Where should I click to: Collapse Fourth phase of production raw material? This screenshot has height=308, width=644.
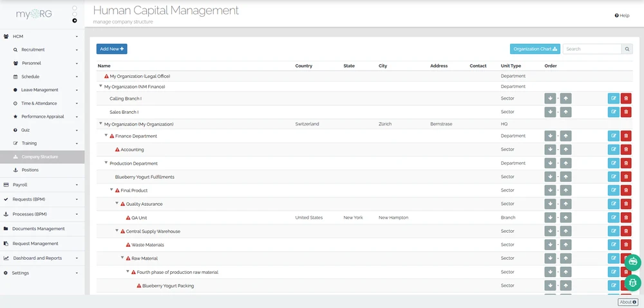click(x=128, y=271)
